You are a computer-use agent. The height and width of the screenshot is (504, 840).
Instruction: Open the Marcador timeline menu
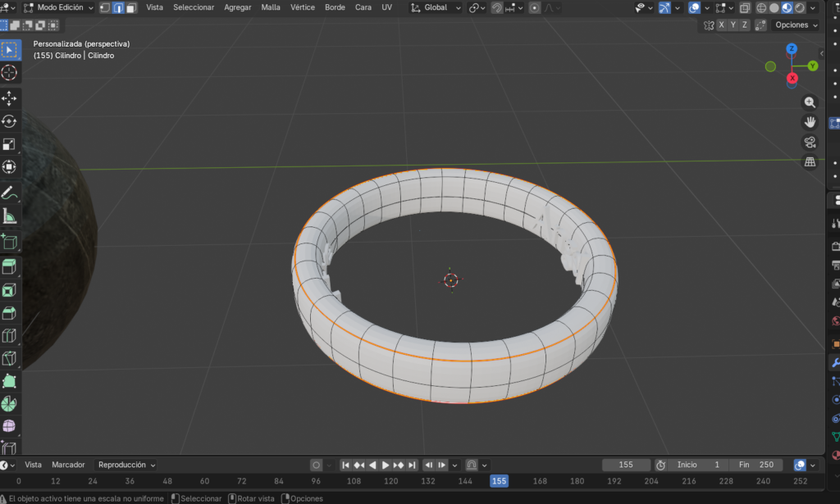pyautogui.click(x=68, y=465)
